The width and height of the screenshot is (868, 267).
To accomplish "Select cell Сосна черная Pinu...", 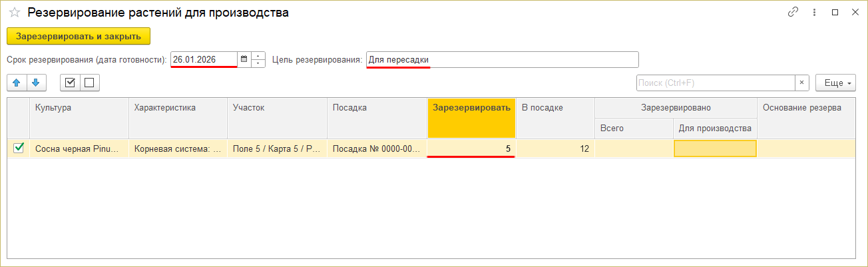I will [x=79, y=148].
